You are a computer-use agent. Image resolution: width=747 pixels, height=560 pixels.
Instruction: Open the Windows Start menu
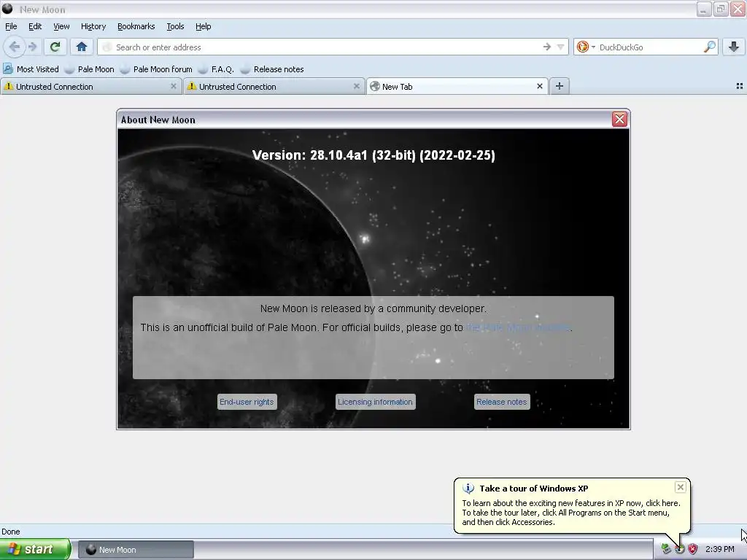(35, 550)
